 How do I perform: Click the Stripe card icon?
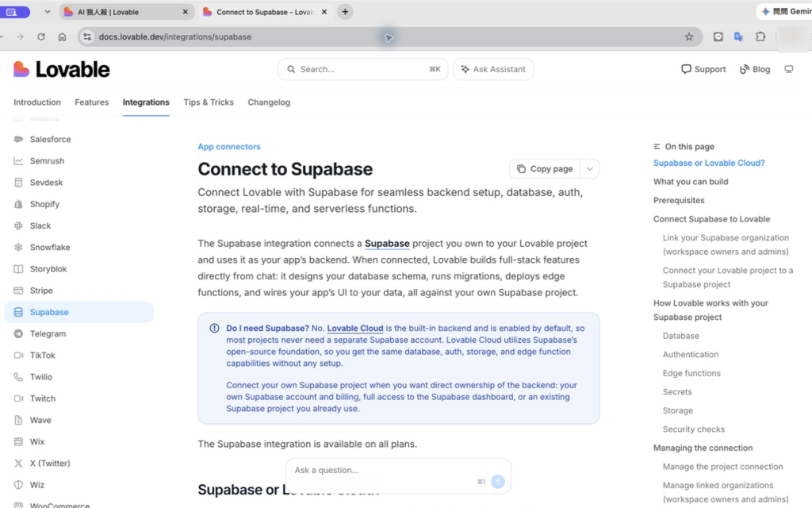(x=18, y=291)
